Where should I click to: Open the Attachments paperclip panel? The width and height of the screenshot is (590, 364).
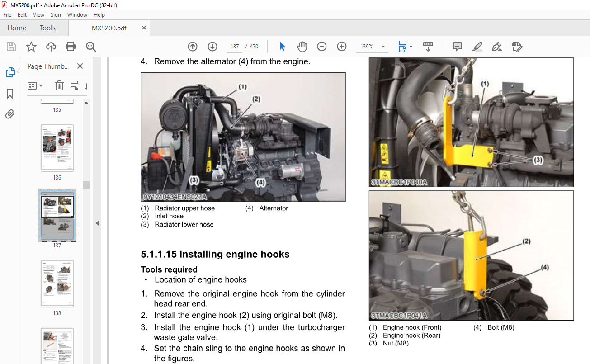tap(10, 114)
